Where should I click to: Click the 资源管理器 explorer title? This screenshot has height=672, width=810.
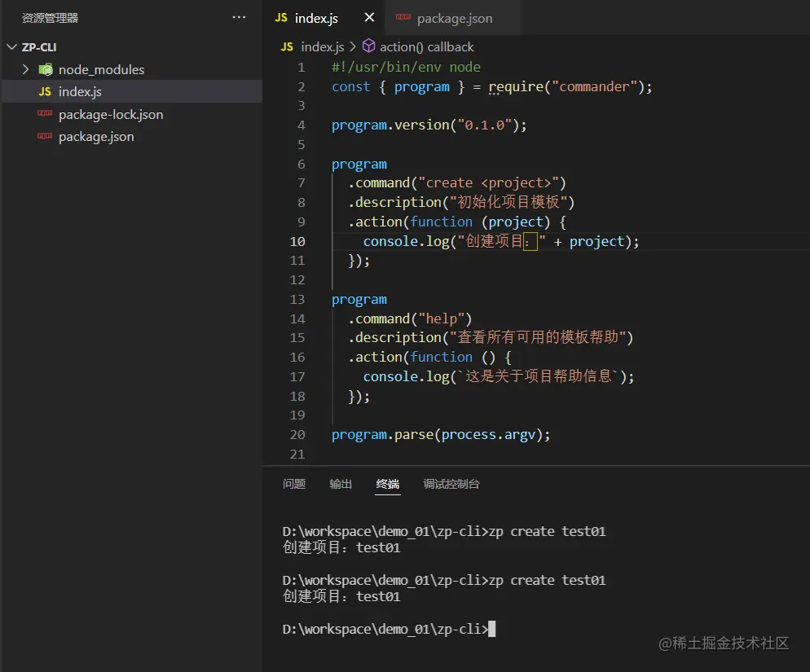click(50, 18)
